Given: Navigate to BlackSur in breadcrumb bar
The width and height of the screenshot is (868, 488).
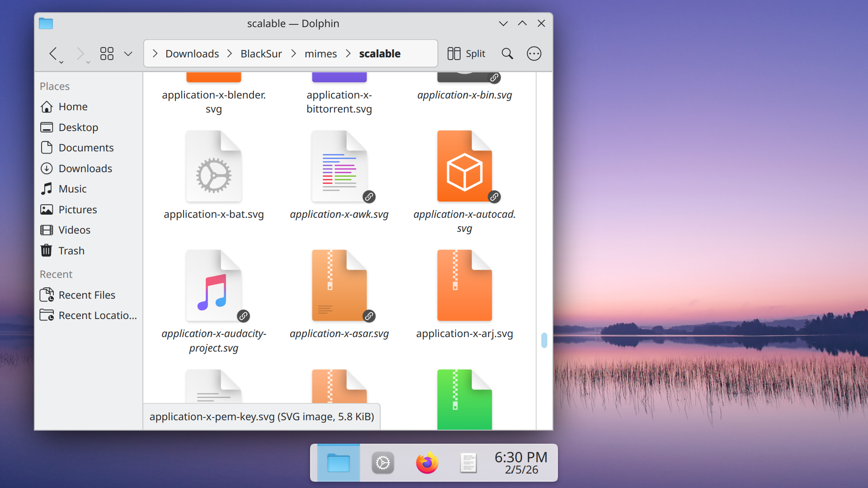Looking at the screenshot, I should click(261, 54).
